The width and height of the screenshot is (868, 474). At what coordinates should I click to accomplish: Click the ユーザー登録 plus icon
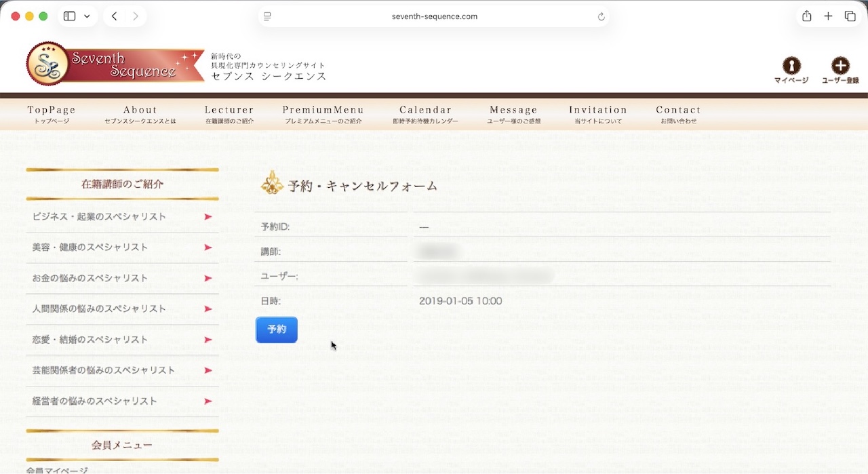click(x=840, y=66)
